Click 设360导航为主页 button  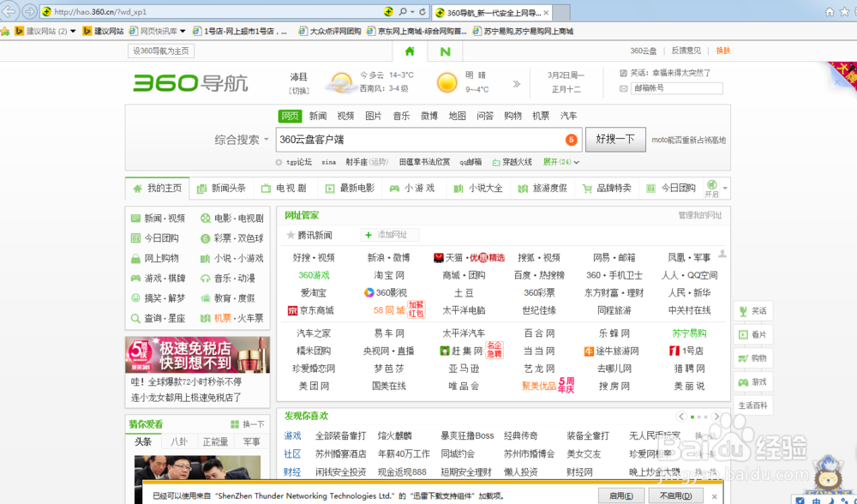tap(161, 51)
